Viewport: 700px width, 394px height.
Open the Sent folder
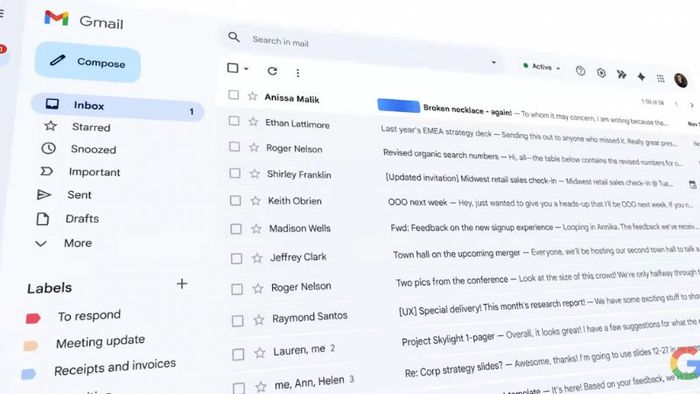79,195
